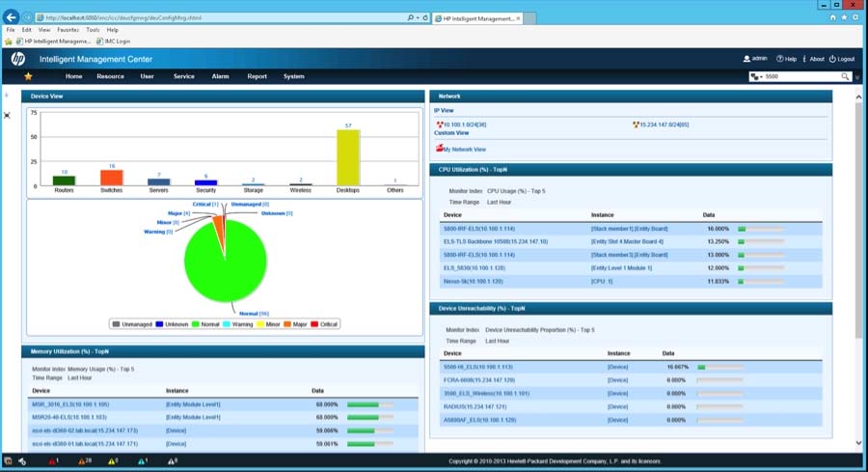
Task: Click the Switches bar in Device View chart
Action: tap(112, 178)
